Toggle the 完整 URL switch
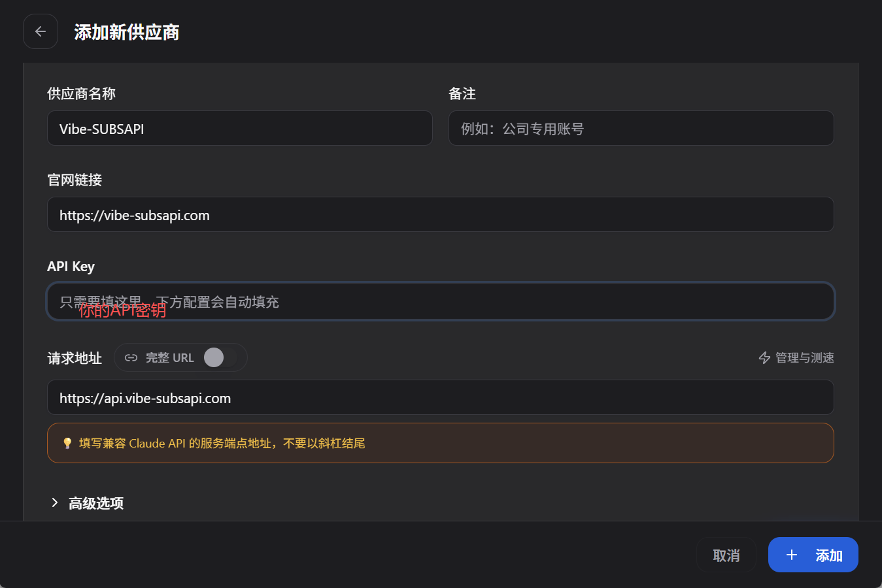 220,357
